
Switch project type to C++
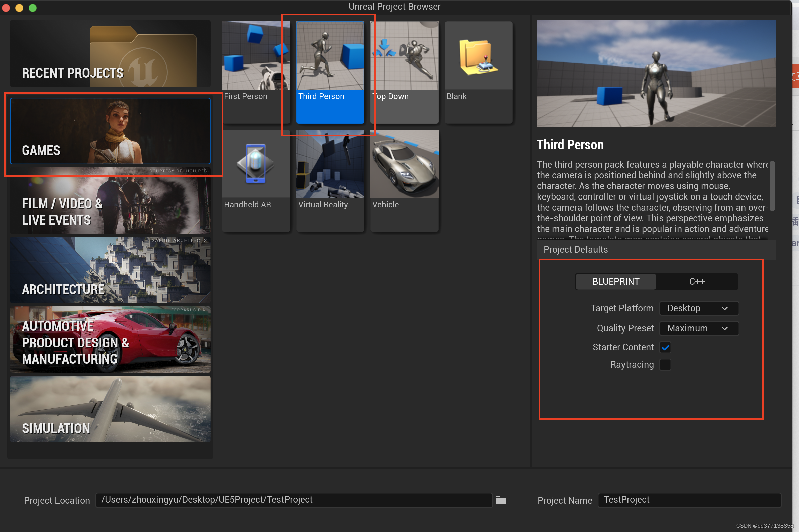pos(697,282)
